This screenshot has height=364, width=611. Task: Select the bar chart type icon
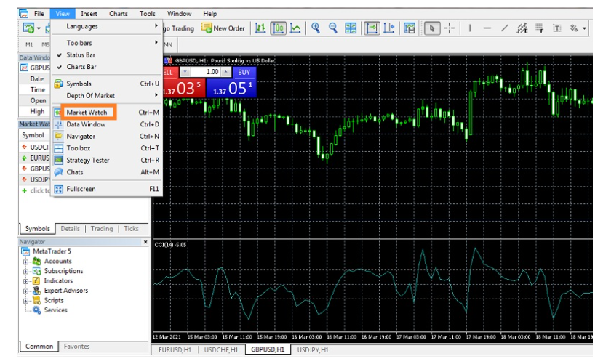[x=260, y=28]
